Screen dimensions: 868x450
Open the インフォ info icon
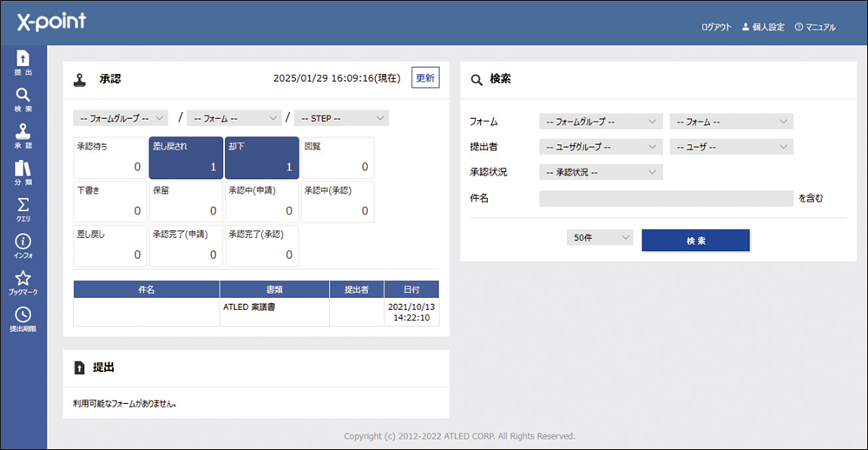[x=23, y=246]
